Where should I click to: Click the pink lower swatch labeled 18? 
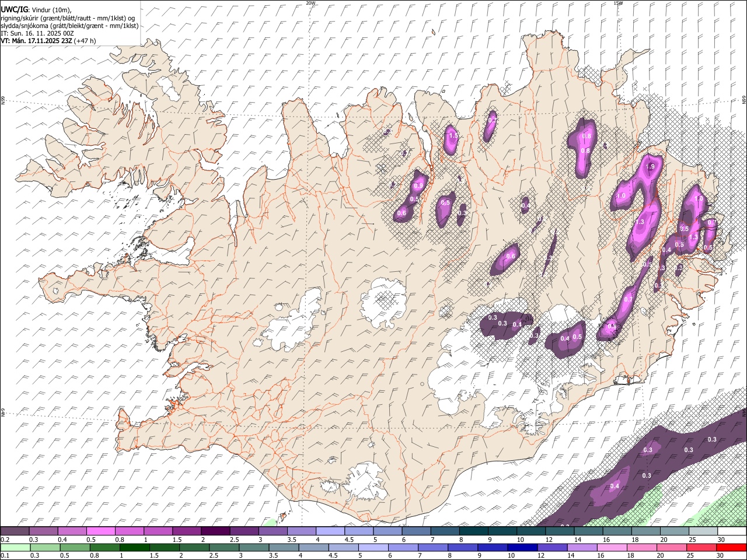(x=642, y=547)
